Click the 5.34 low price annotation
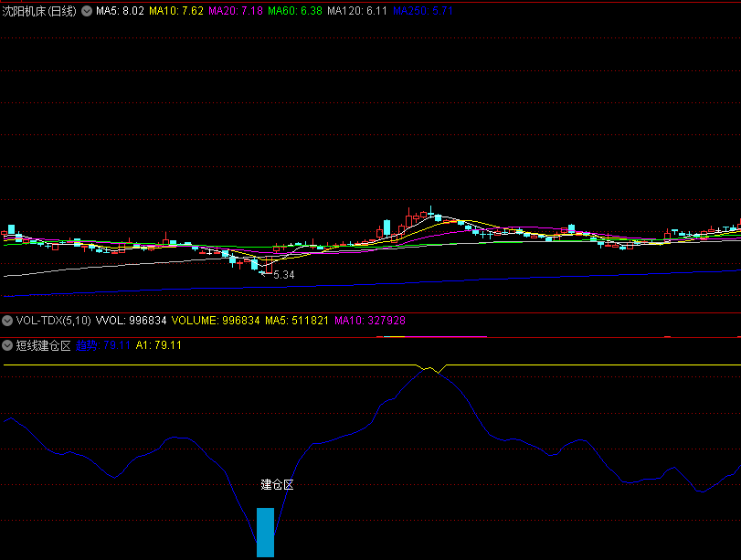Screen dimensions: 741x560 283,275
